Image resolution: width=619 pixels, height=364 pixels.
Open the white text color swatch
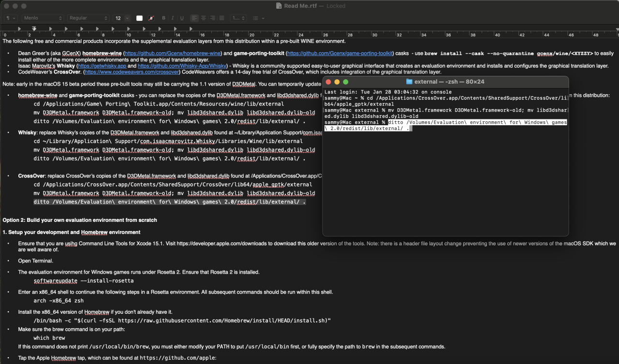click(x=140, y=18)
